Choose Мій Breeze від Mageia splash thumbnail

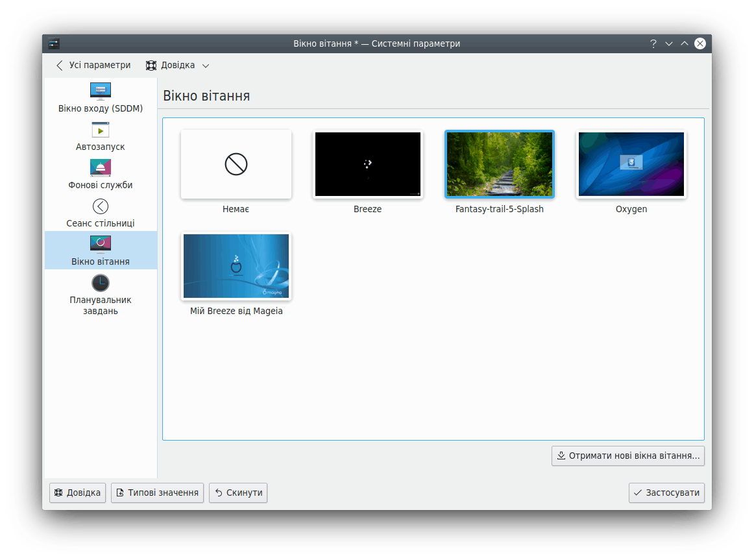(x=236, y=266)
